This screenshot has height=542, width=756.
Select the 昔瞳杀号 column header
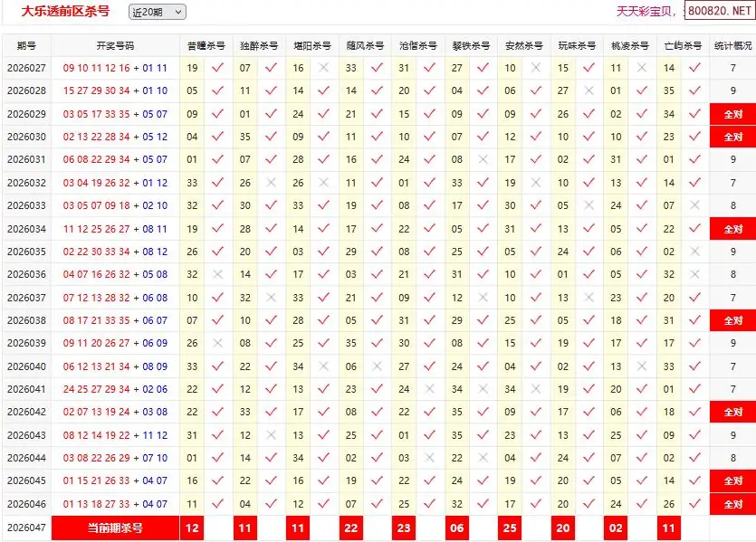point(206,45)
